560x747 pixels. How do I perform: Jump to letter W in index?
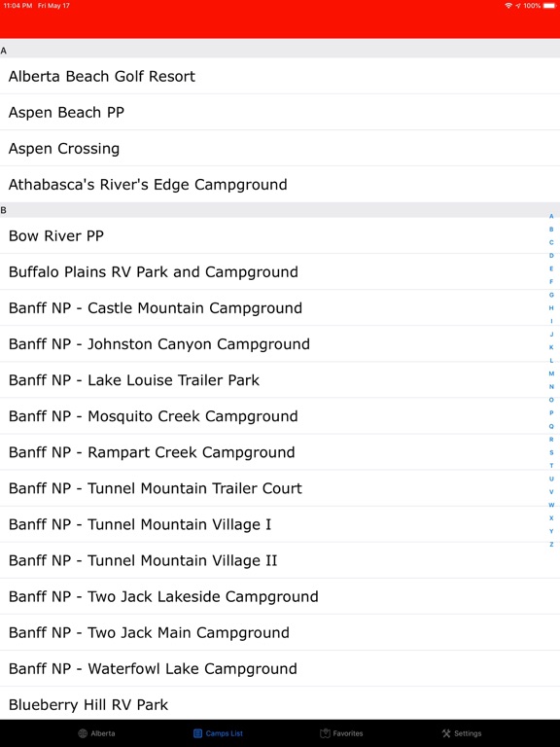click(551, 505)
